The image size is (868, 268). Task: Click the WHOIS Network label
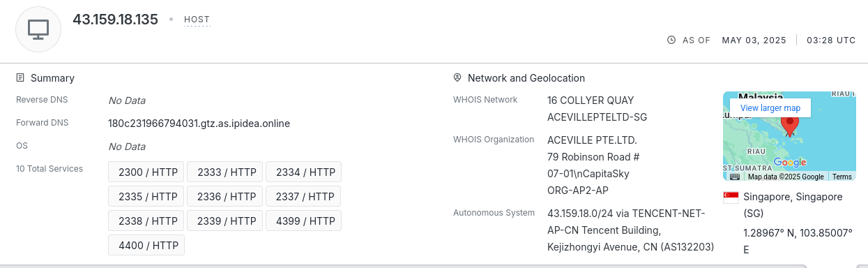coord(485,100)
